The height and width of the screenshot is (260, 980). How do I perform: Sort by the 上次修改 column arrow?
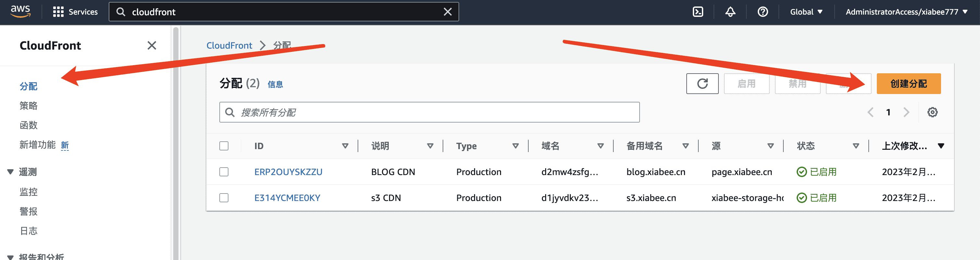941,146
